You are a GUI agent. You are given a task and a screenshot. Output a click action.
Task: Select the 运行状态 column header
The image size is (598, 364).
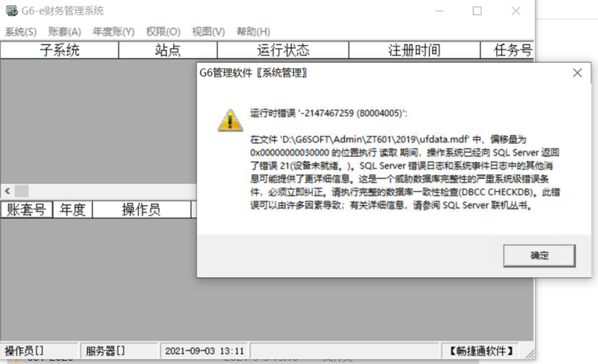(x=283, y=50)
